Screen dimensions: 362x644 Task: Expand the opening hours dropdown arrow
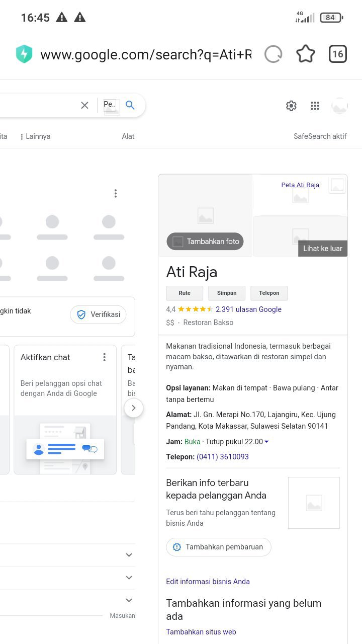[266, 442]
